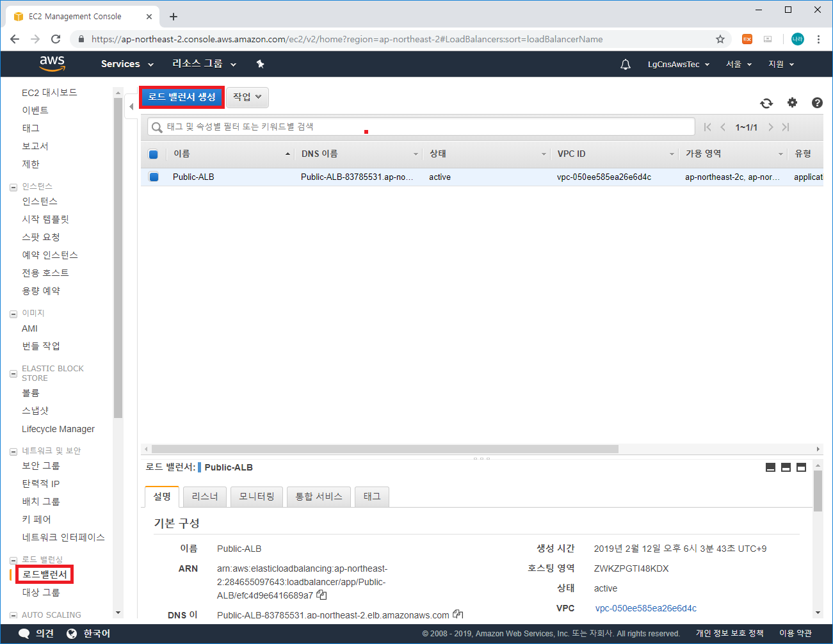The height and width of the screenshot is (644, 833).
Task: Click the orange browser extension icon
Action: (747, 39)
